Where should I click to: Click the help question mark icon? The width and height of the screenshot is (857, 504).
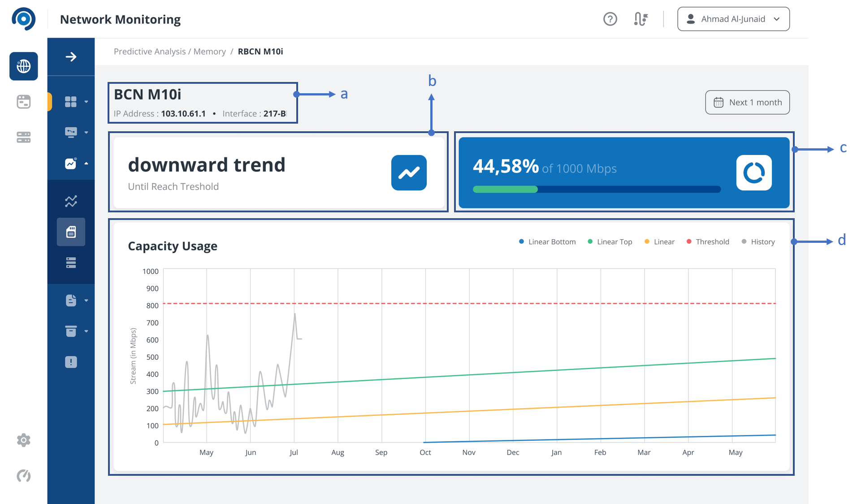[610, 19]
